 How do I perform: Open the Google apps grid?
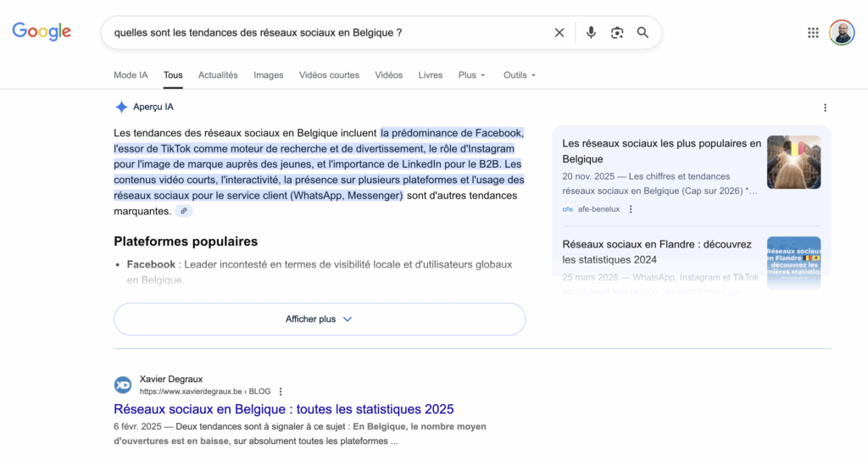click(x=813, y=32)
